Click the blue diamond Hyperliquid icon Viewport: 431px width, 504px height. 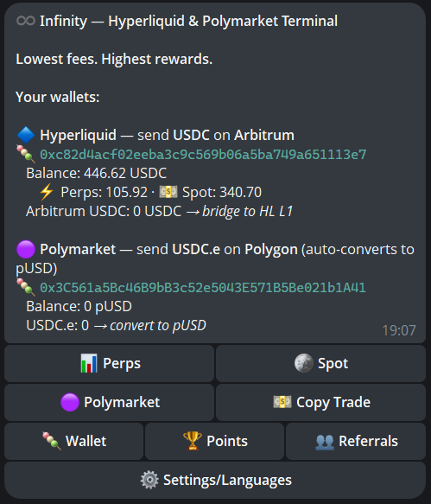pos(26,135)
